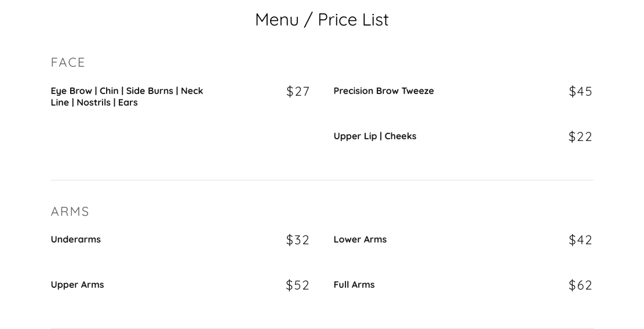
Task: Click the Menu / Price List heading
Action: pos(322,20)
